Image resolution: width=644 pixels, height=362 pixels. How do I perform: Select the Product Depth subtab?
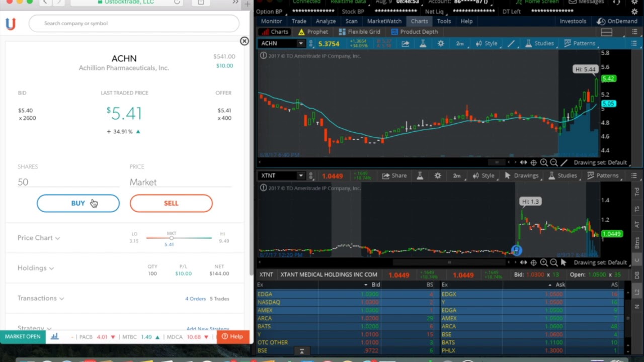coord(415,32)
